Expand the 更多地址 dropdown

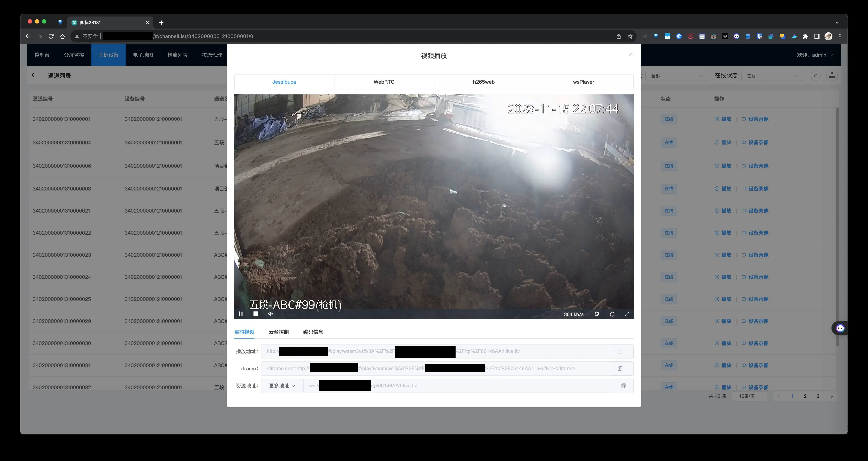coord(282,386)
